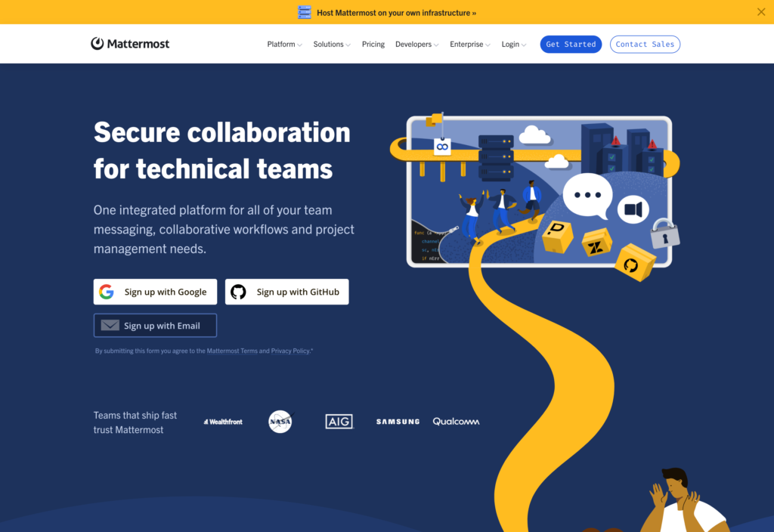Click the AIG logo
Image resolution: width=774 pixels, height=532 pixels.
tap(339, 422)
